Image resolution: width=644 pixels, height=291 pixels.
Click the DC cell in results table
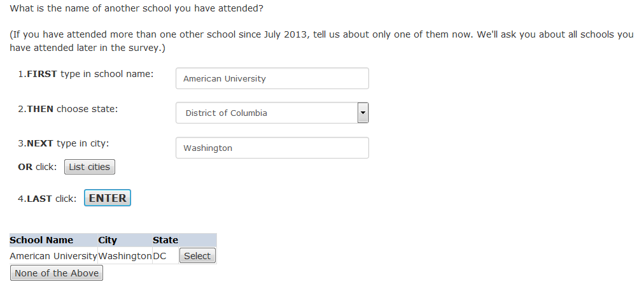pos(159,256)
